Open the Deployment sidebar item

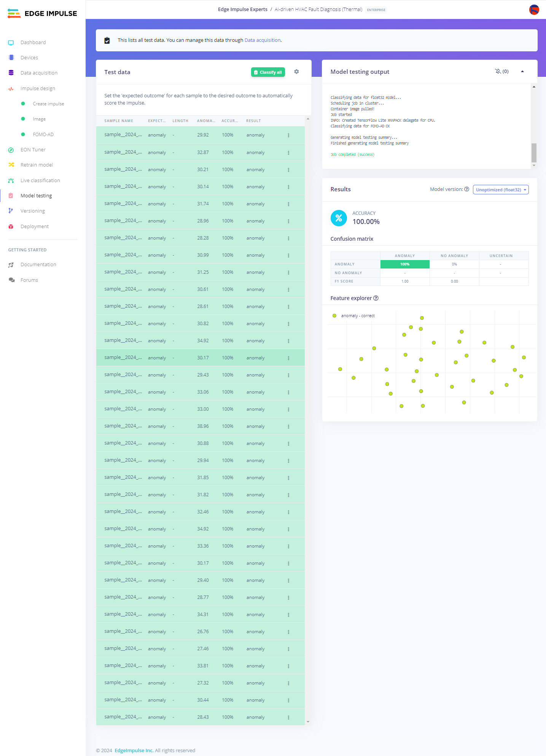[x=35, y=227]
